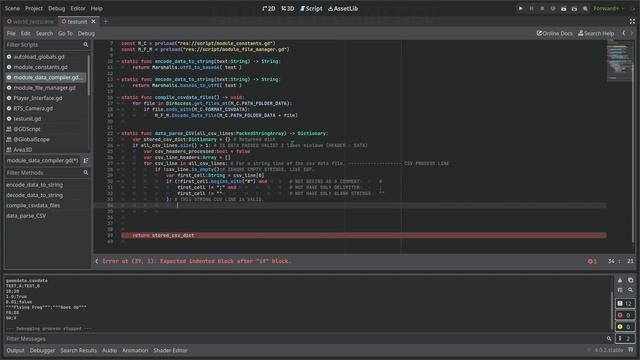The image size is (640, 360).
Task: Stop the running project
Action: (x=542, y=9)
